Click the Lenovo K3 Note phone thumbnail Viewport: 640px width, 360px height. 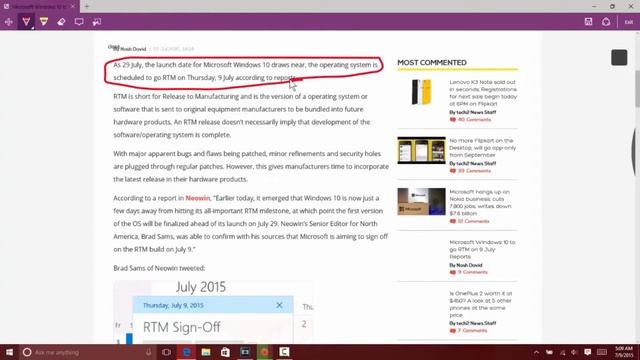coord(421,92)
